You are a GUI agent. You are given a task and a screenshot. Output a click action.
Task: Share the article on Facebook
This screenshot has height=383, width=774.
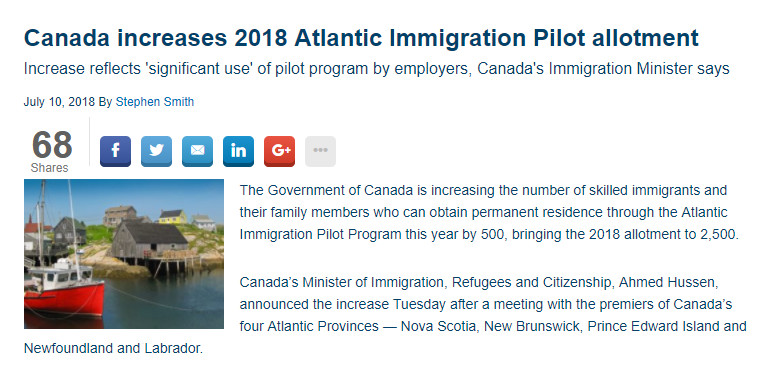[x=116, y=151]
